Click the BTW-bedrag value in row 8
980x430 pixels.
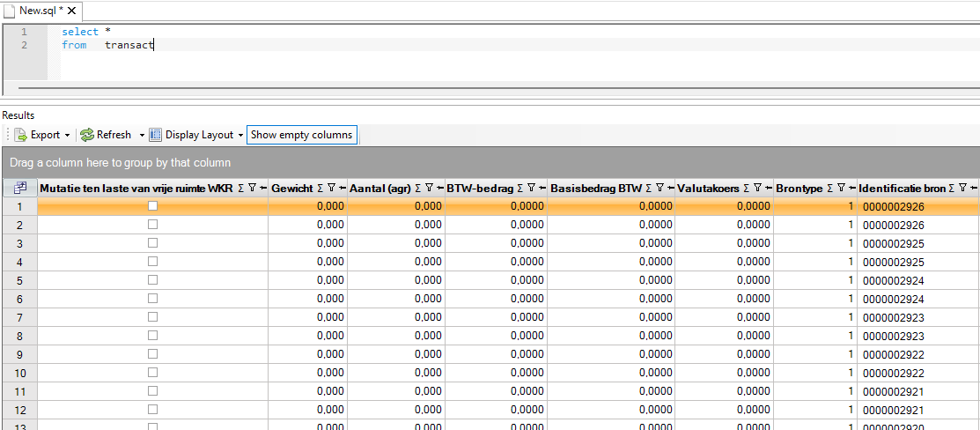click(x=496, y=336)
